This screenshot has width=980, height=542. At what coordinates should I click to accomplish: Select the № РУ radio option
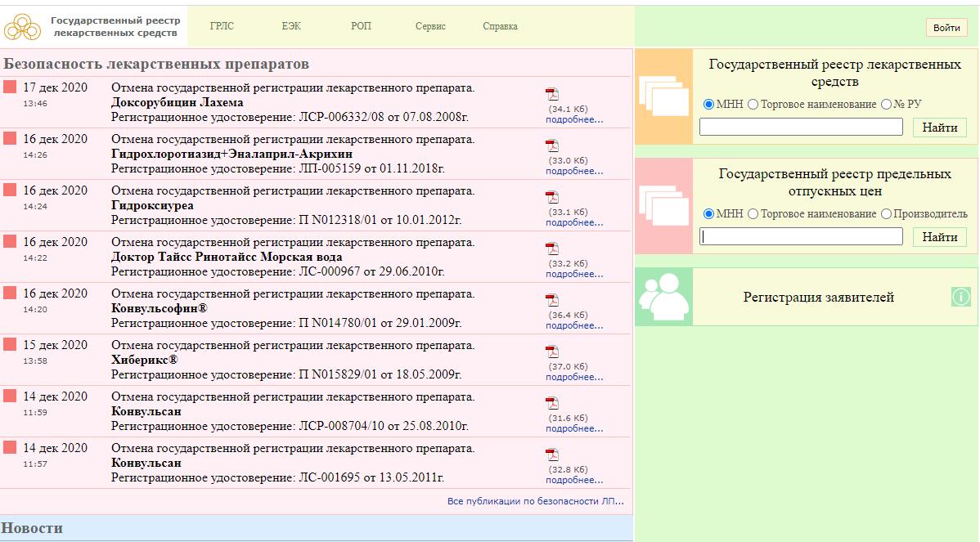point(886,105)
